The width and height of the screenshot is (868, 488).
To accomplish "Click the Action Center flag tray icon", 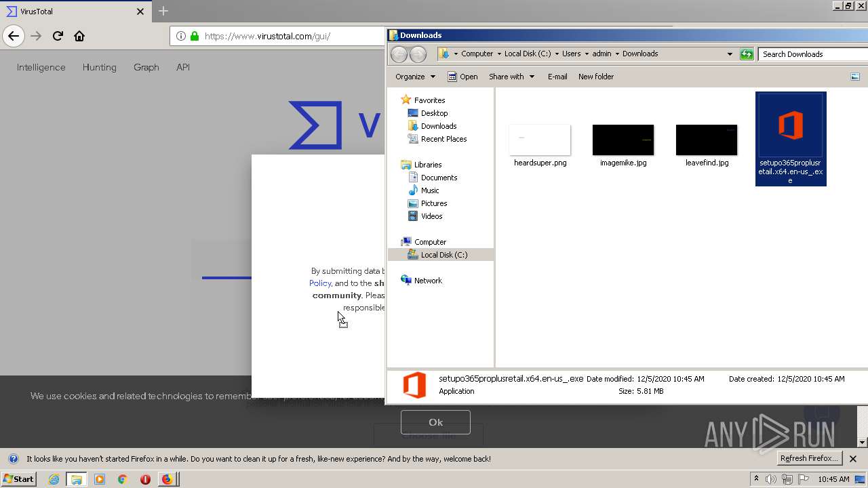I will pyautogui.click(x=802, y=479).
